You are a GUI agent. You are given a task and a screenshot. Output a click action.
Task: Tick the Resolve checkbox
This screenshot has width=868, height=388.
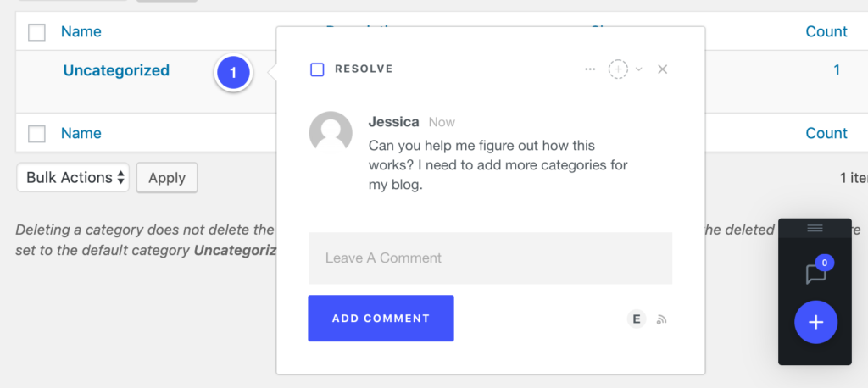317,69
